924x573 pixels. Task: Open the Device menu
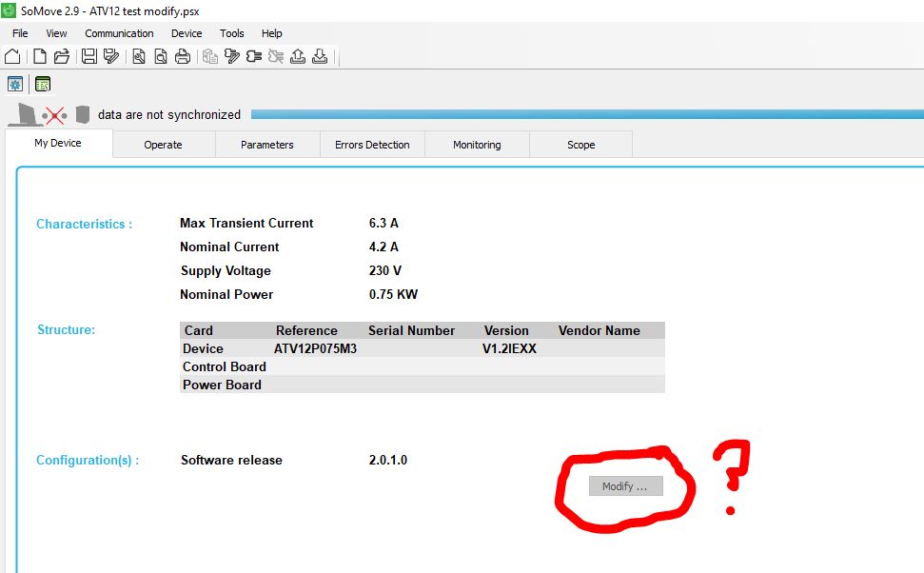[187, 33]
